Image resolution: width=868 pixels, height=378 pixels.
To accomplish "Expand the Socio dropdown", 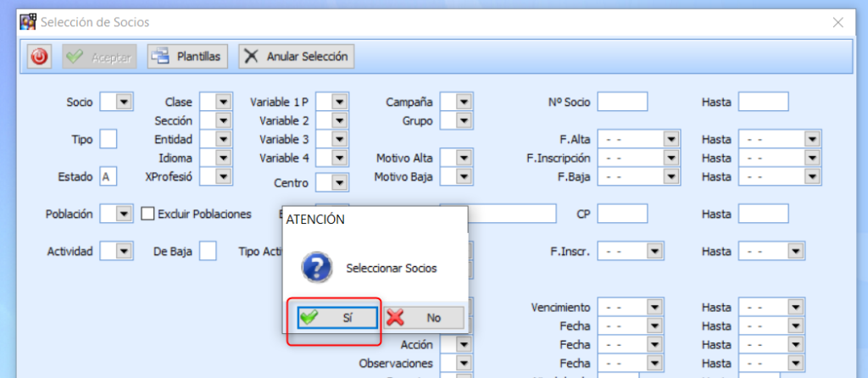I will click(124, 102).
